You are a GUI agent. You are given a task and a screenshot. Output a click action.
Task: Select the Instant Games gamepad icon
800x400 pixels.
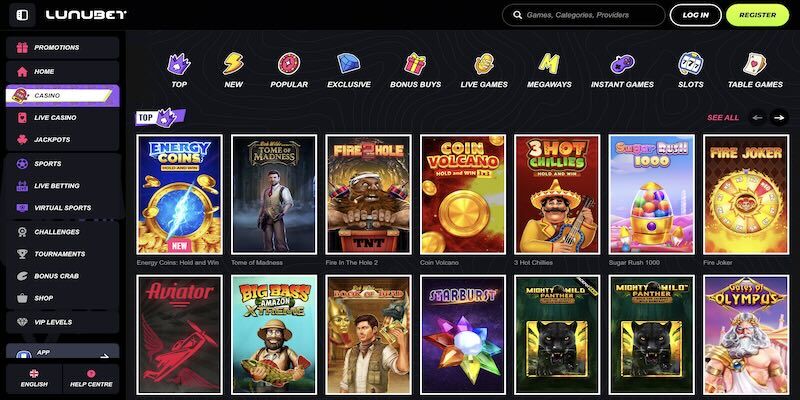[x=622, y=64]
